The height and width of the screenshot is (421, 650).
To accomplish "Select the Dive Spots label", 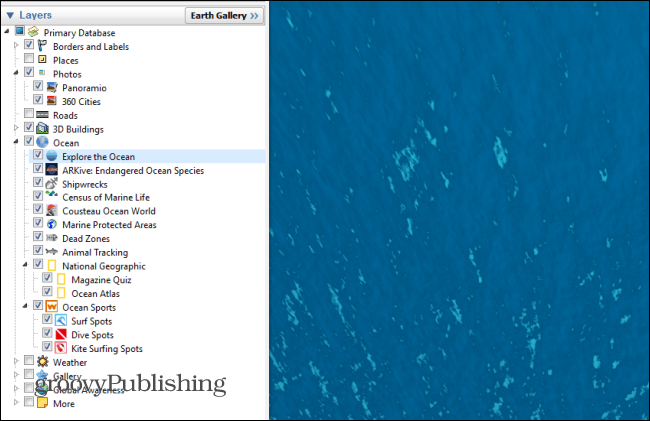I will (92, 335).
